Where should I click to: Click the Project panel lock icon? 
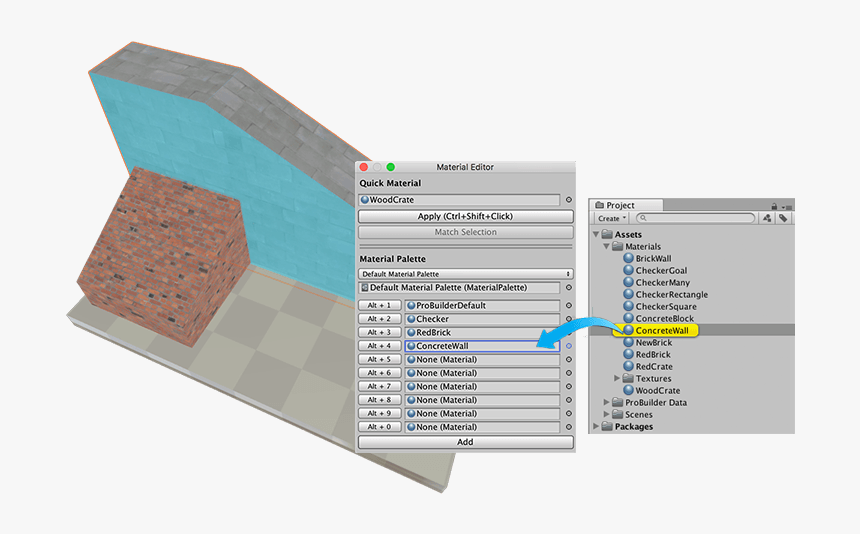click(774, 205)
